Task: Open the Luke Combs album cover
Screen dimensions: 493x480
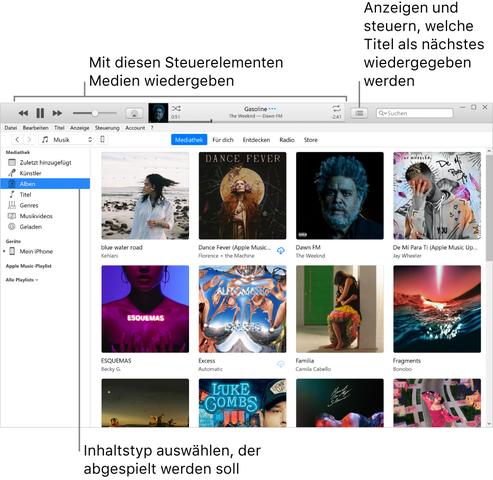Action: 242,403
